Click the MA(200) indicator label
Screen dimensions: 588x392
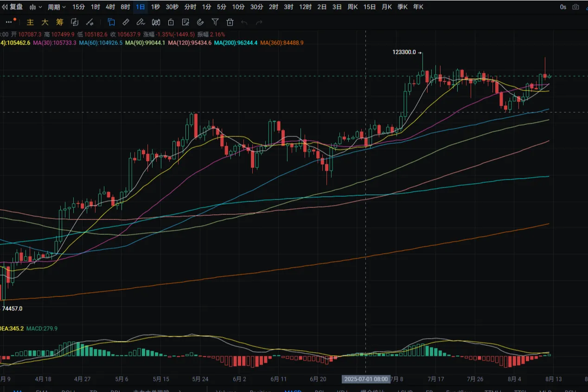click(x=236, y=43)
